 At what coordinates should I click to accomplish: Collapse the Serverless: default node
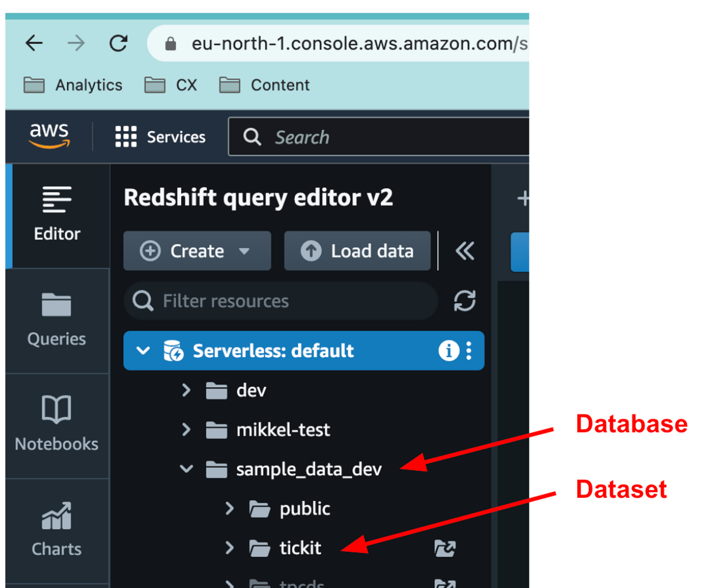pos(143,350)
